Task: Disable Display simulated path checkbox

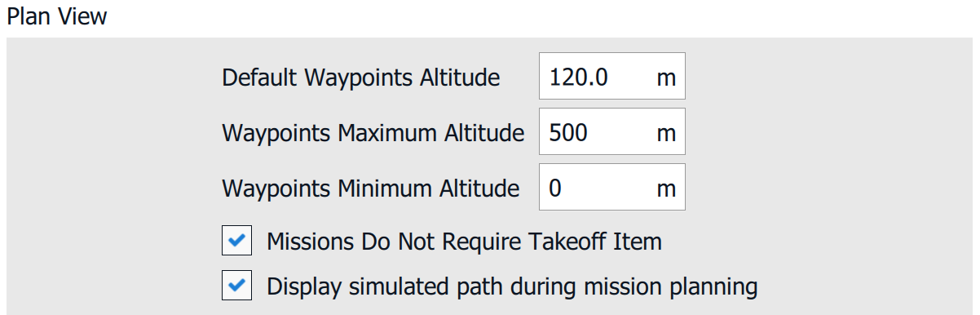Action: (x=236, y=286)
